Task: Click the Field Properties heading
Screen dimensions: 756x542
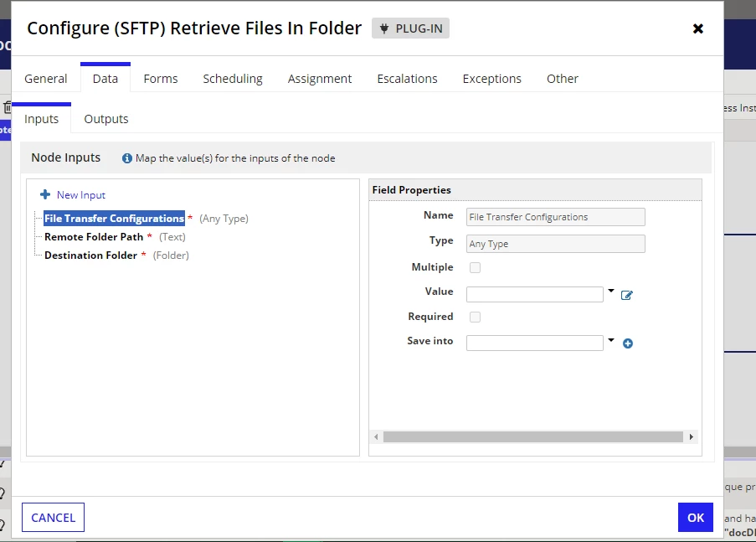Action: click(x=411, y=190)
